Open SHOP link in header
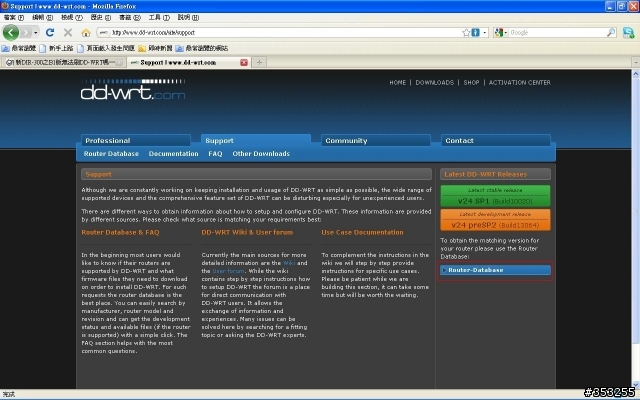 [x=471, y=82]
